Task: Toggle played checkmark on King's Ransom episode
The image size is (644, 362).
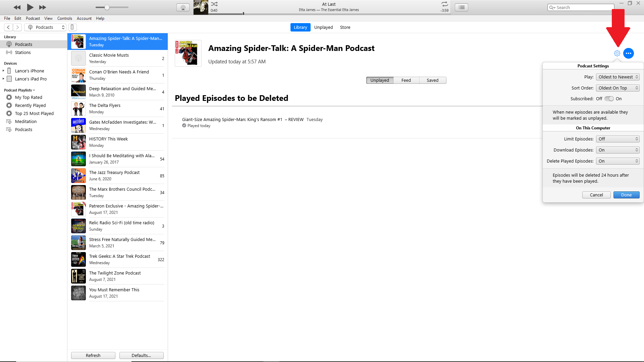Action: 184,126
